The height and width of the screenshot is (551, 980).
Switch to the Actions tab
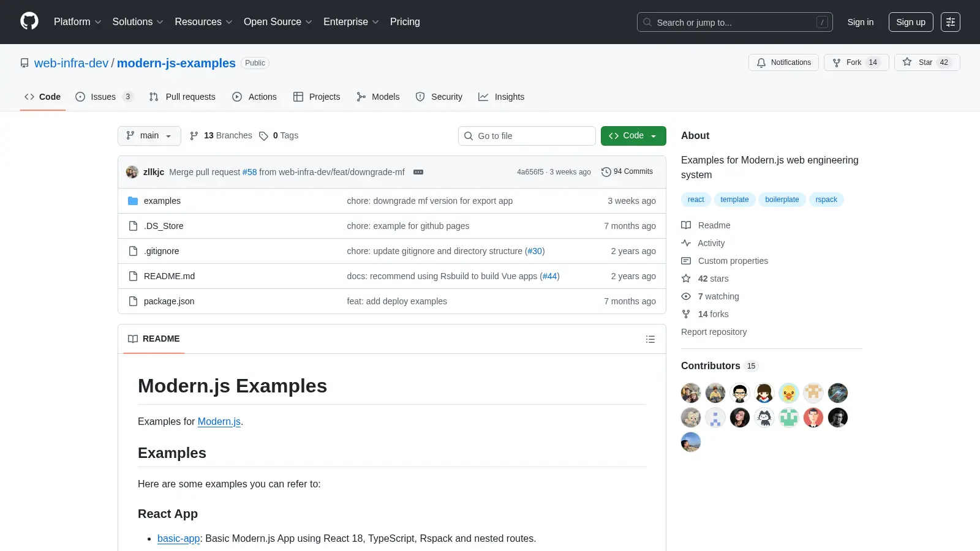tap(255, 97)
